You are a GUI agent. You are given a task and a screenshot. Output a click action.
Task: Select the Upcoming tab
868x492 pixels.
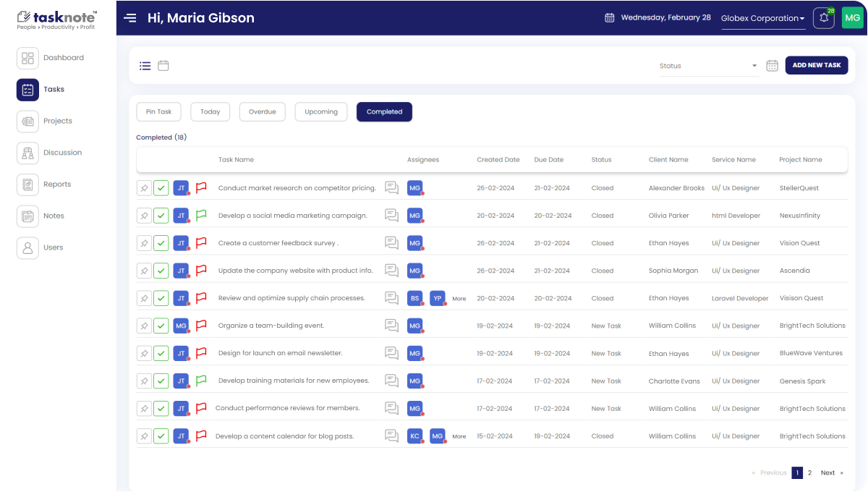321,111
